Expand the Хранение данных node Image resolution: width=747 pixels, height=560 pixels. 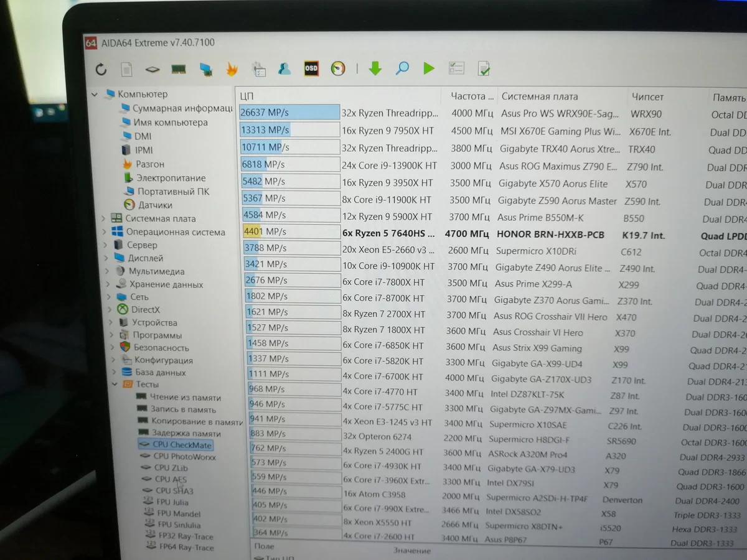[108, 284]
